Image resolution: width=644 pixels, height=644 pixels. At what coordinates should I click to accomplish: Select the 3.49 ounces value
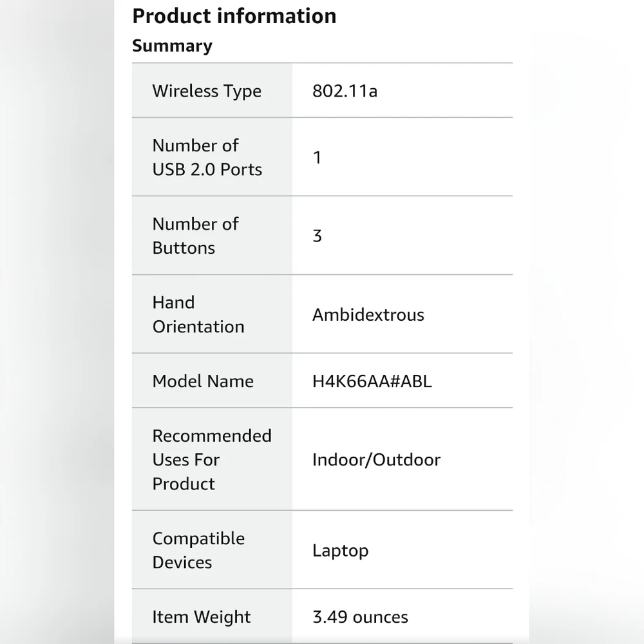[x=360, y=617]
